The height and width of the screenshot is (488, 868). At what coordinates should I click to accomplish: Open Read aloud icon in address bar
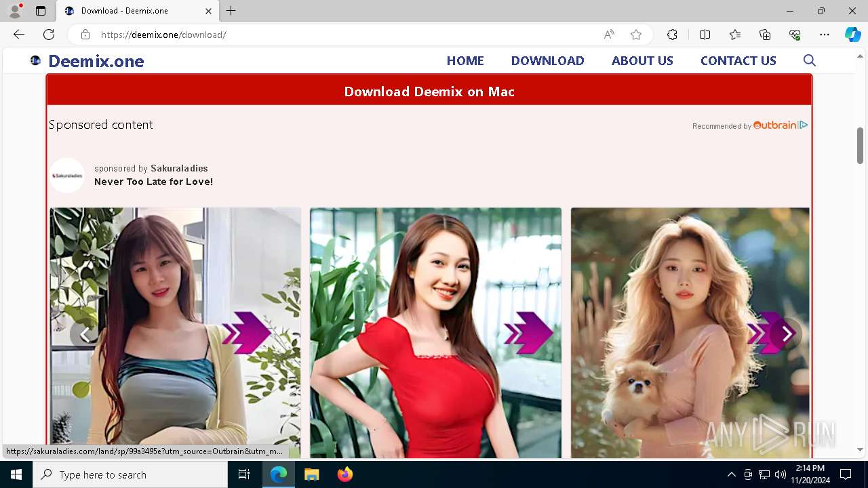tap(609, 35)
